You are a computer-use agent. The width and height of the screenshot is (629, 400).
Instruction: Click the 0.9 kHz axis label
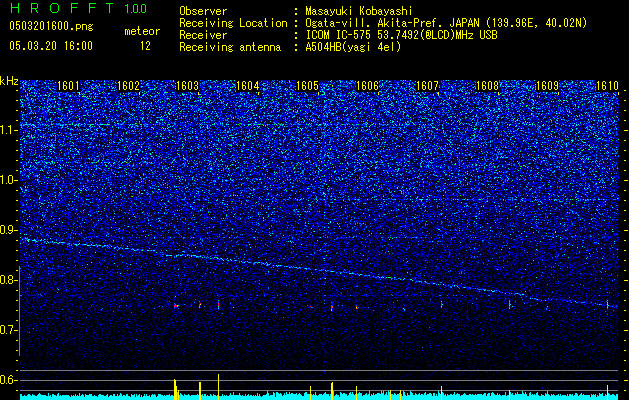(9, 230)
